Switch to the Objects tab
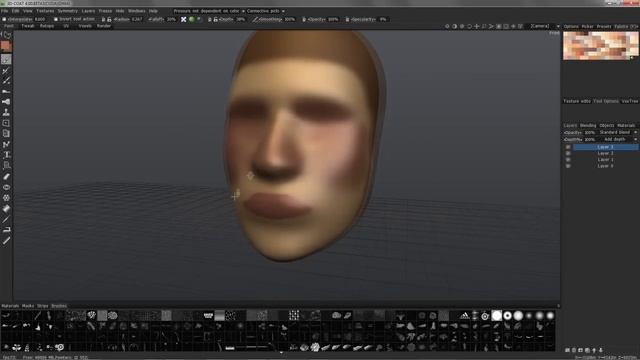Viewport: 640px width, 360px height. pyautogui.click(x=607, y=125)
